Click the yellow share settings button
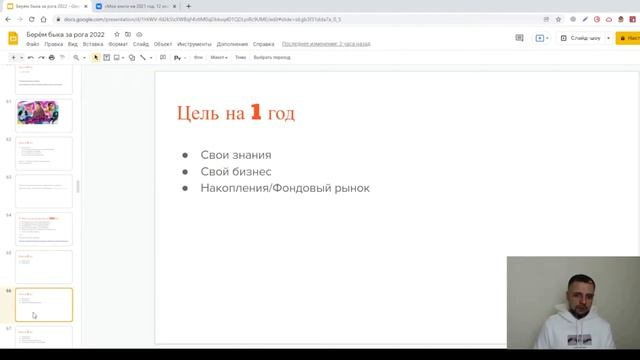Screen dimensions: 640x360 tap(628, 38)
